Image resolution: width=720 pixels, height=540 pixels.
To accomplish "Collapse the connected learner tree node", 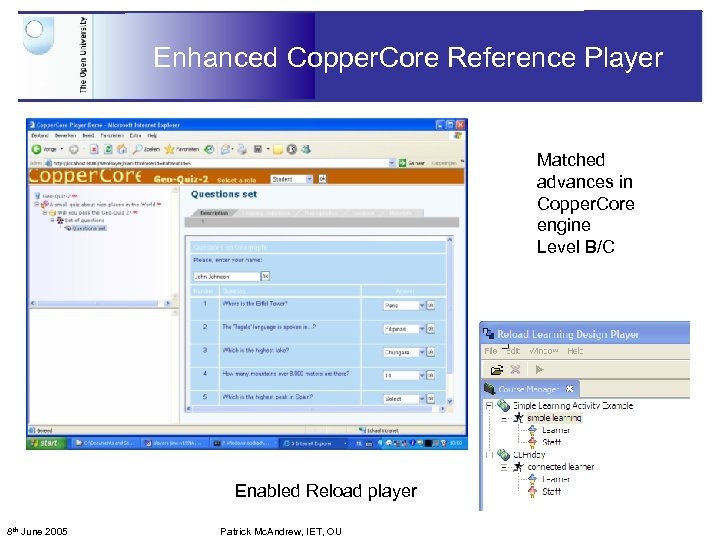I will (x=504, y=467).
